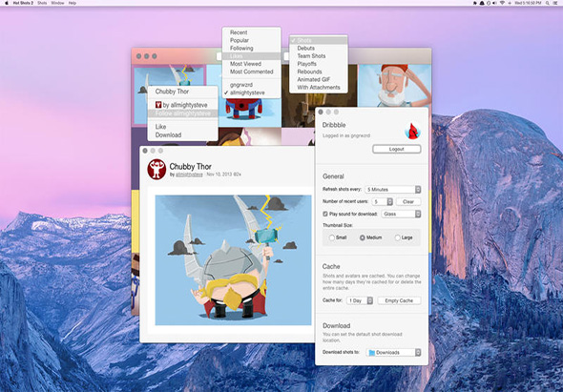This screenshot has width=563, height=392.
Task: Click the Wi-Fi status icon in menu bar
Action: tap(502, 3)
